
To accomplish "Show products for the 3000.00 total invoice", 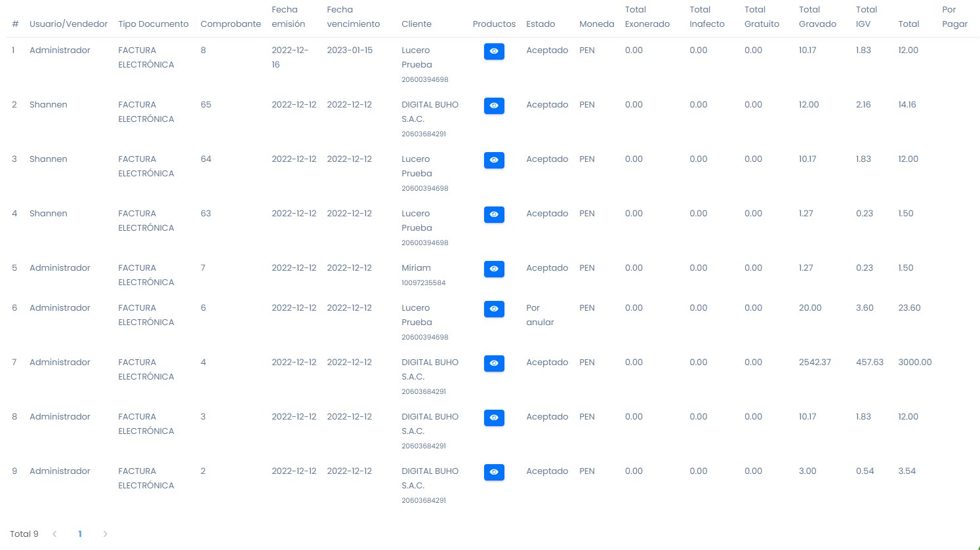I will click(x=494, y=363).
